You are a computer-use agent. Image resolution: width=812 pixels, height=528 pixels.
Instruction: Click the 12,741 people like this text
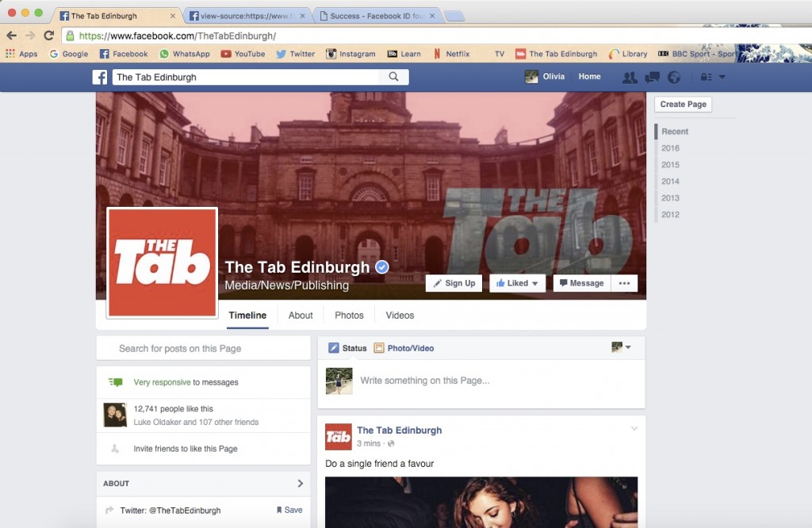coord(173,408)
